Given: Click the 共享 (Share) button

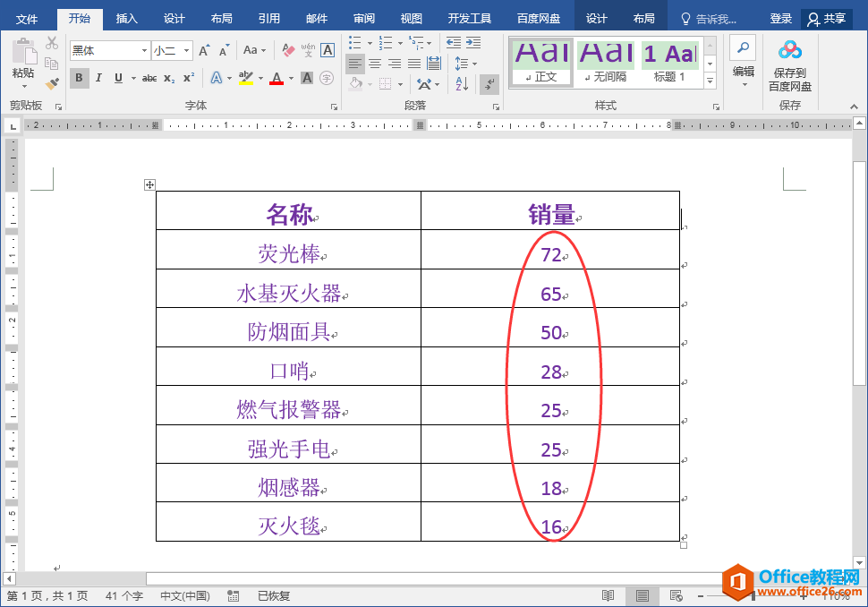Looking at the screenshot, I should (x=827, y=19).
